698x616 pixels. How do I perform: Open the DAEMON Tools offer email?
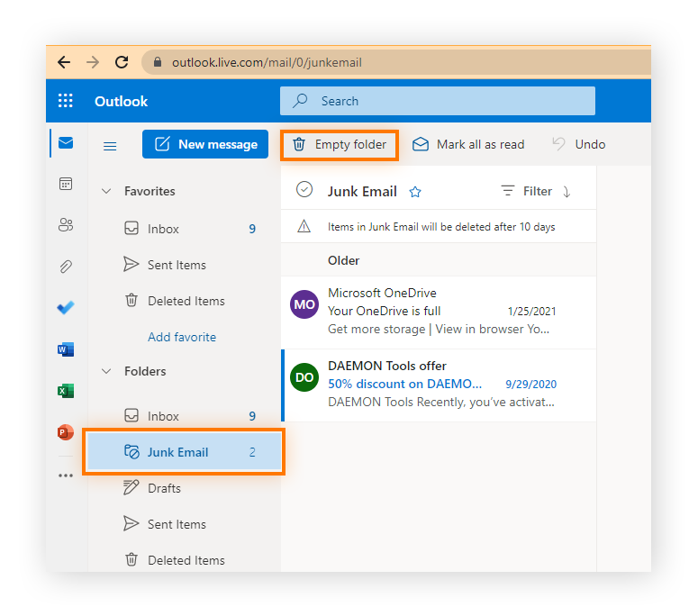(439, 385)
